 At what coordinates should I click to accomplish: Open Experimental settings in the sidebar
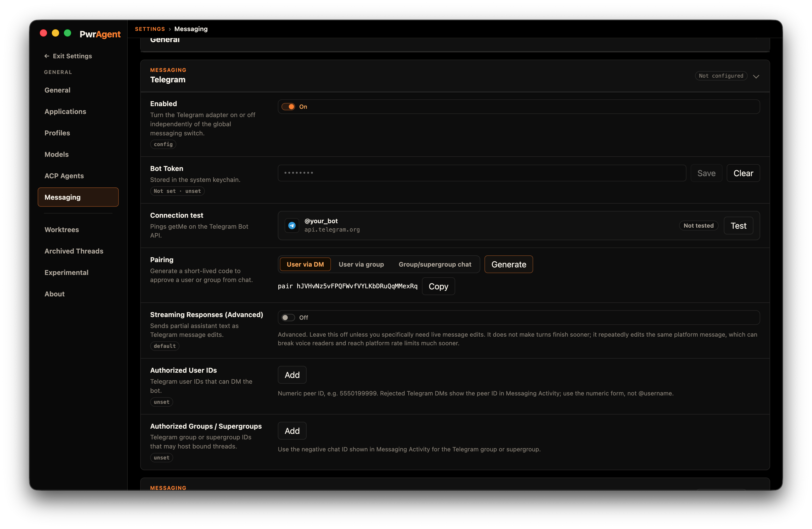pos(78,273)
